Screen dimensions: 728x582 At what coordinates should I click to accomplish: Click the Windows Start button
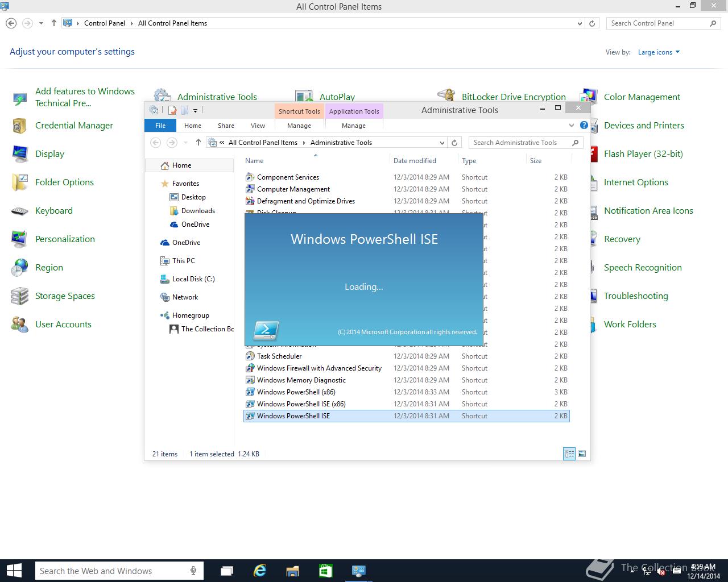coord(14,571)
